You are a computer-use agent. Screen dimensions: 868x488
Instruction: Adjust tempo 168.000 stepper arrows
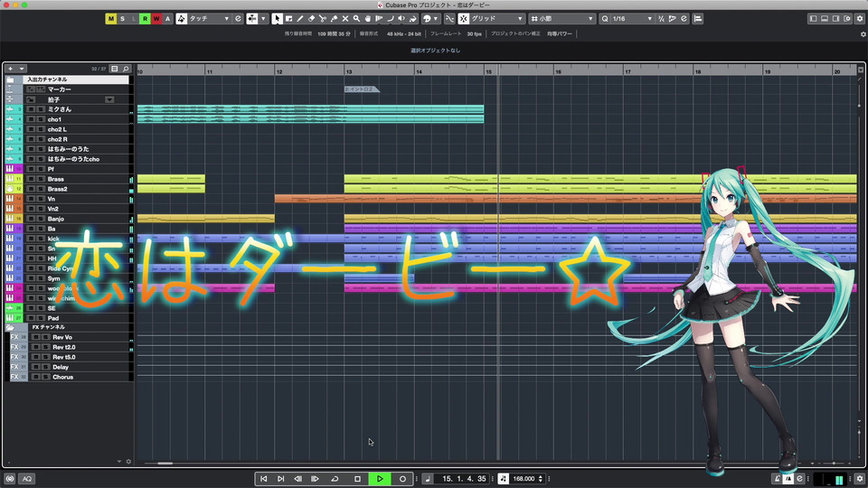(541, 479)
